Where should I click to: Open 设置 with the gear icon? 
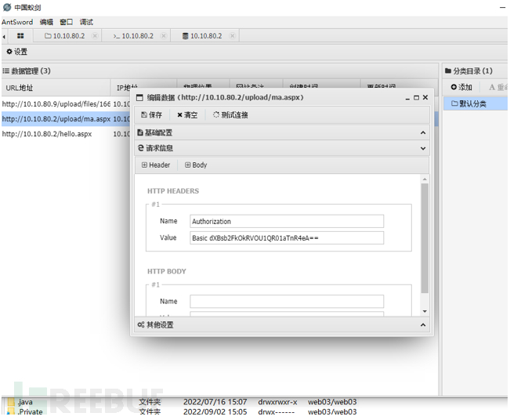point(17,52)
